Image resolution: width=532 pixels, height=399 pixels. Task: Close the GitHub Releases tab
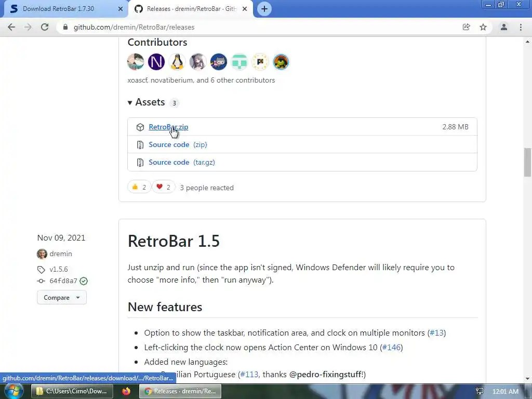pyautogui.click(x=245, y=9)
